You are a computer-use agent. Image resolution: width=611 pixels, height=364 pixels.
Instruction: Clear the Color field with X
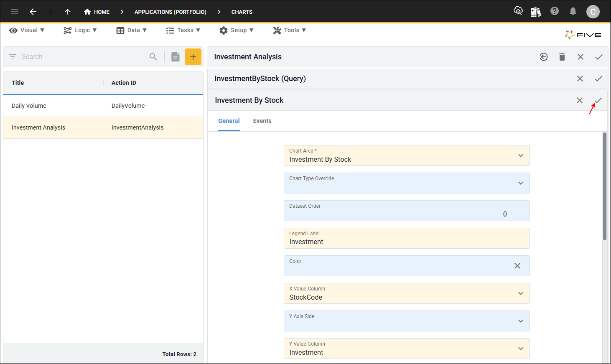[517, 266]
